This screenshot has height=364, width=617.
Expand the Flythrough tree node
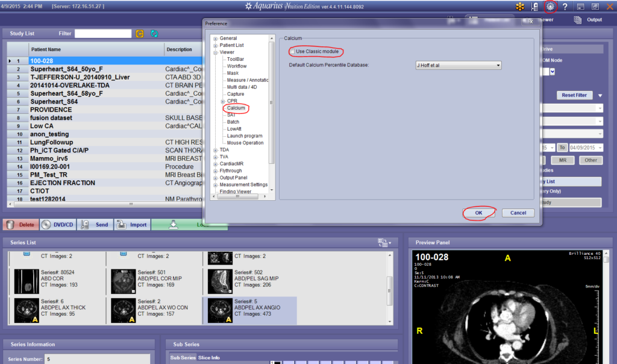215,171
